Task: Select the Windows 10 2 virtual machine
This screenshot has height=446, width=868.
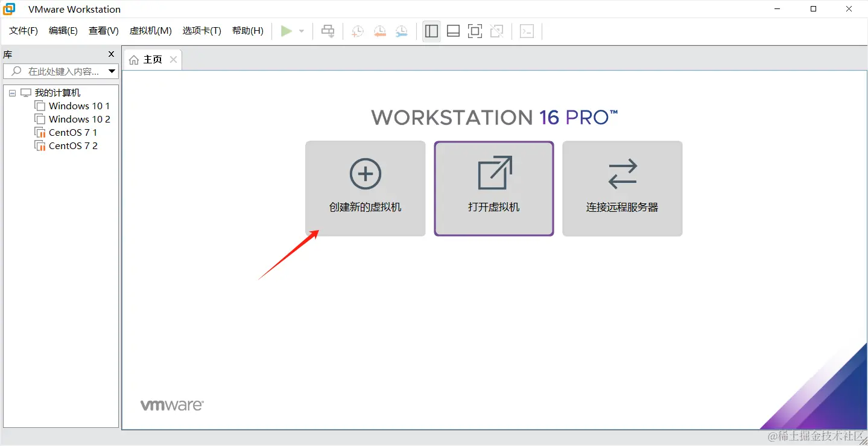Action: click(80, 119)
